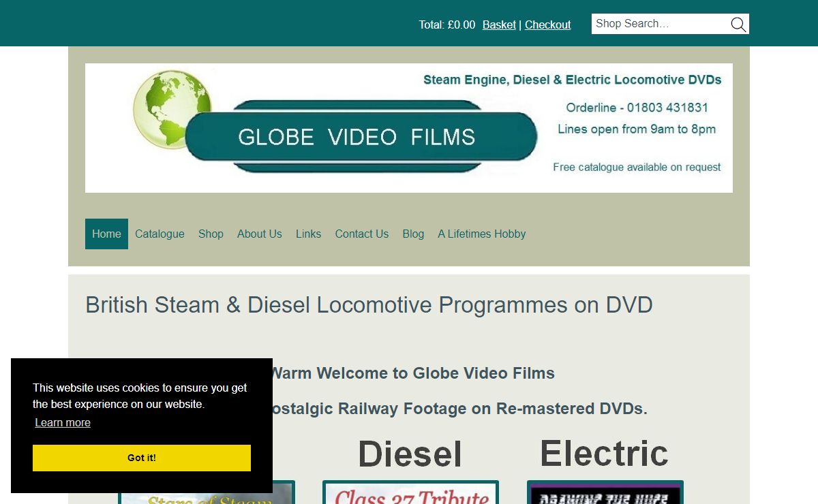Open the Catalogue menu item
Viewport: 818px width, 504px height.
160,234
